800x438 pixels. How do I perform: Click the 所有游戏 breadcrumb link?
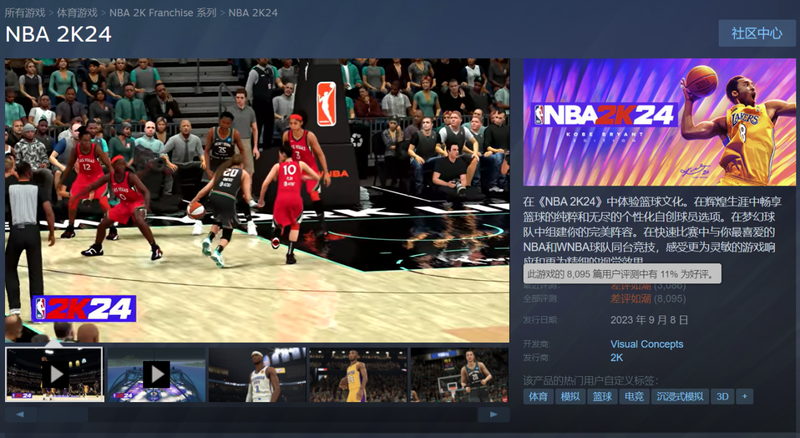click(25, 12)
